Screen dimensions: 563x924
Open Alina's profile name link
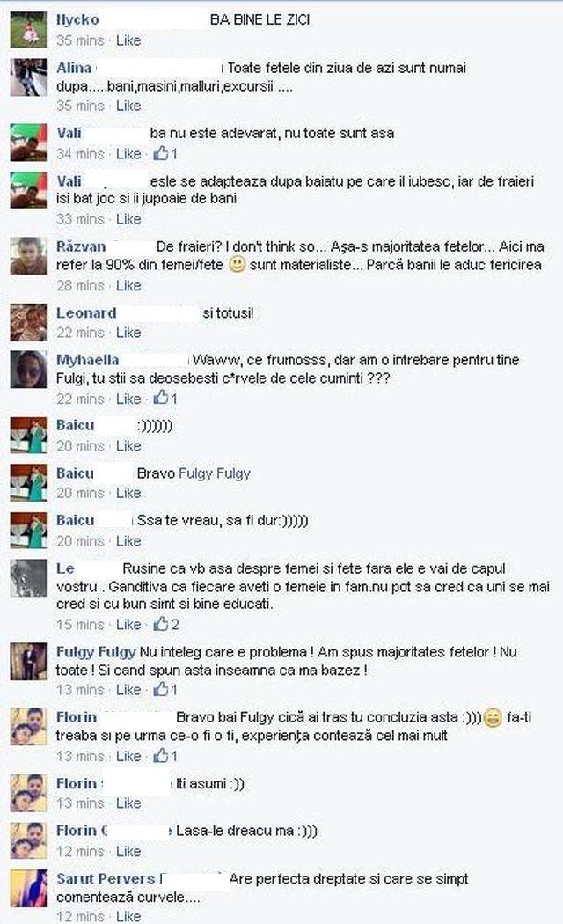tap(74, 68)
